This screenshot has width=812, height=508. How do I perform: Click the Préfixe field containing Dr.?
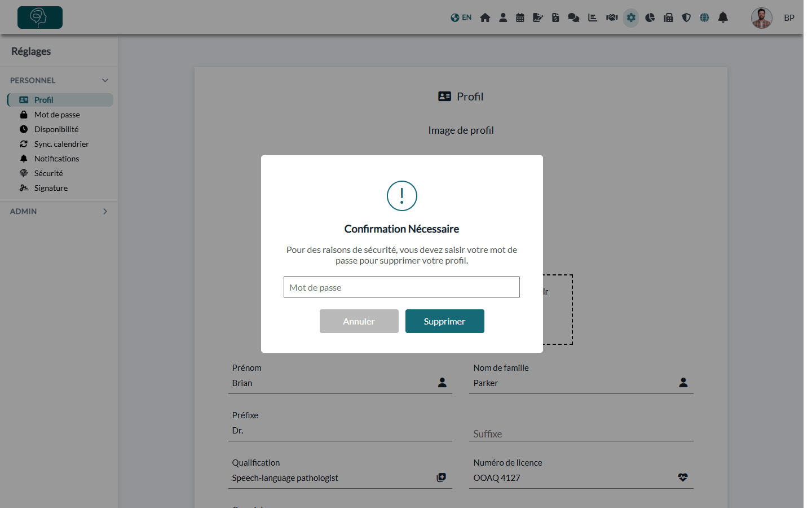pyautogui.click(x=340, y=430)
